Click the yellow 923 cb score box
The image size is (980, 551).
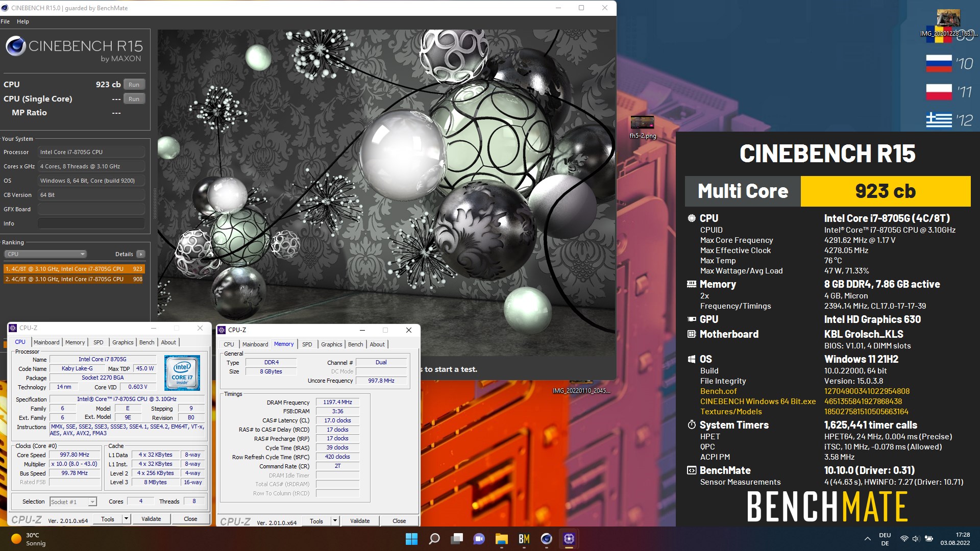click(x=886, y=191)
